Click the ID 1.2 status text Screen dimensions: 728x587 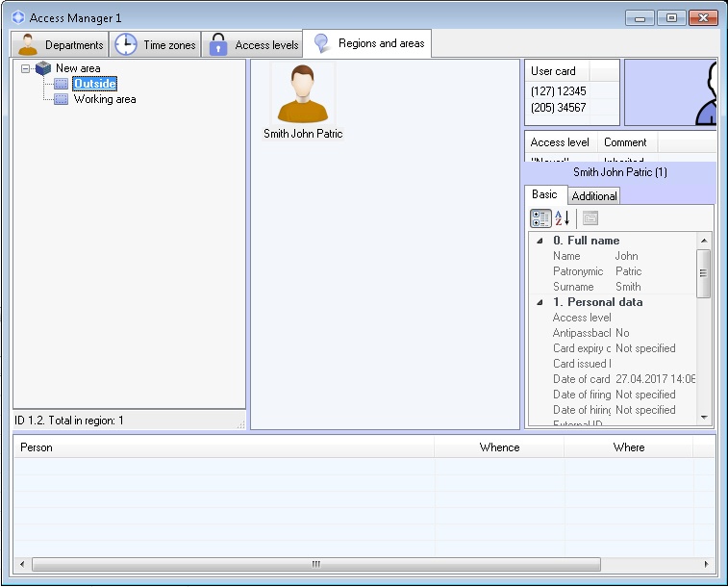68,421
